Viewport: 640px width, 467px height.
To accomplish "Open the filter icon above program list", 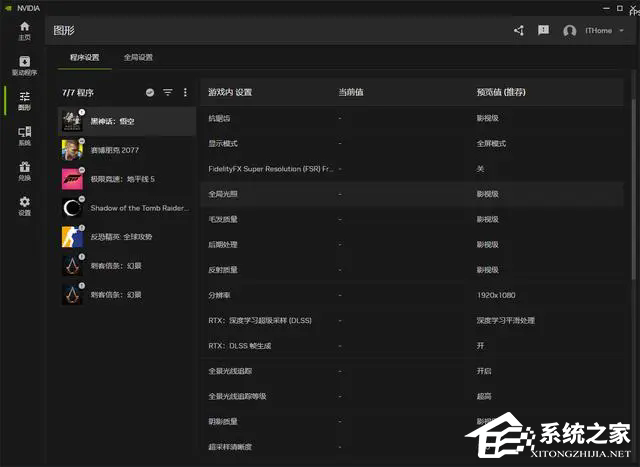I will pyautogui.click(x=168, y=92).
